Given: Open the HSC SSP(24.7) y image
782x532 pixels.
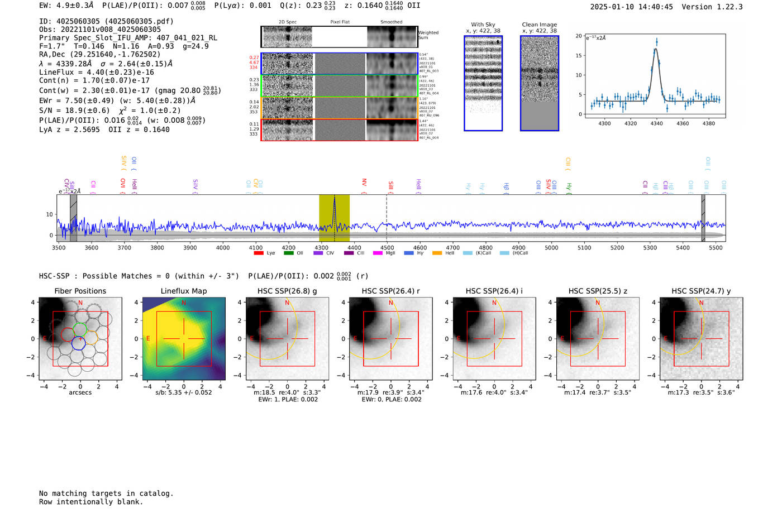Looking at the screenshot, I should (701, 338).
